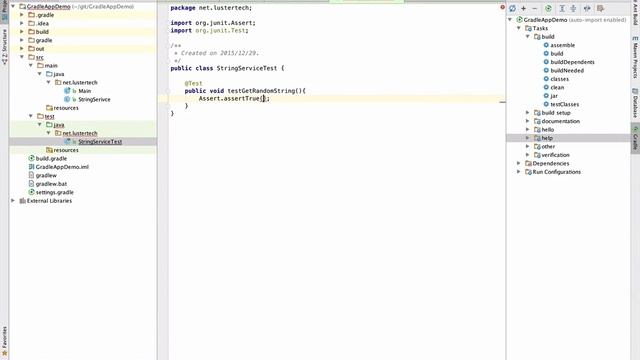Image resolution: width=640 pixels, height=360 pixels.
Task: Open GradleAppDemo.iml file
Action: (62, 167)
